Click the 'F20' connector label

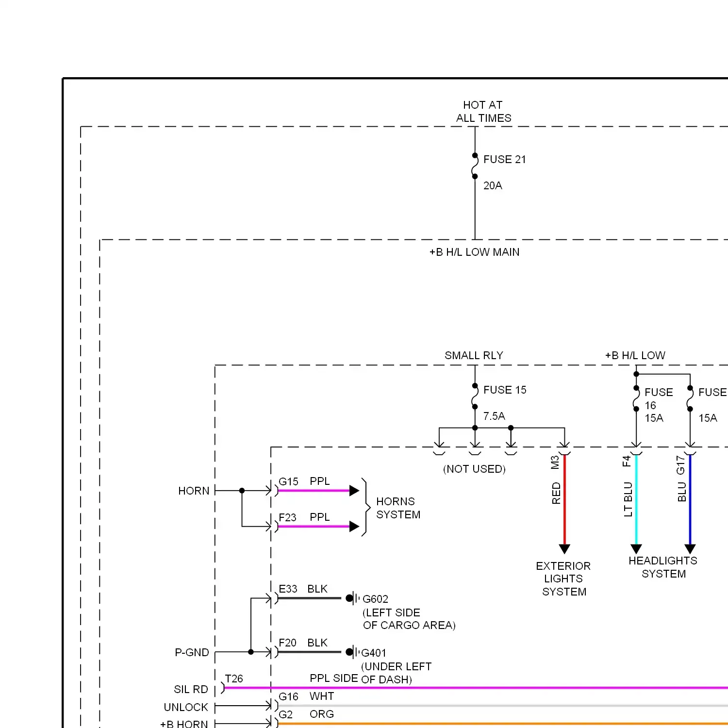[x=287, y=643]
